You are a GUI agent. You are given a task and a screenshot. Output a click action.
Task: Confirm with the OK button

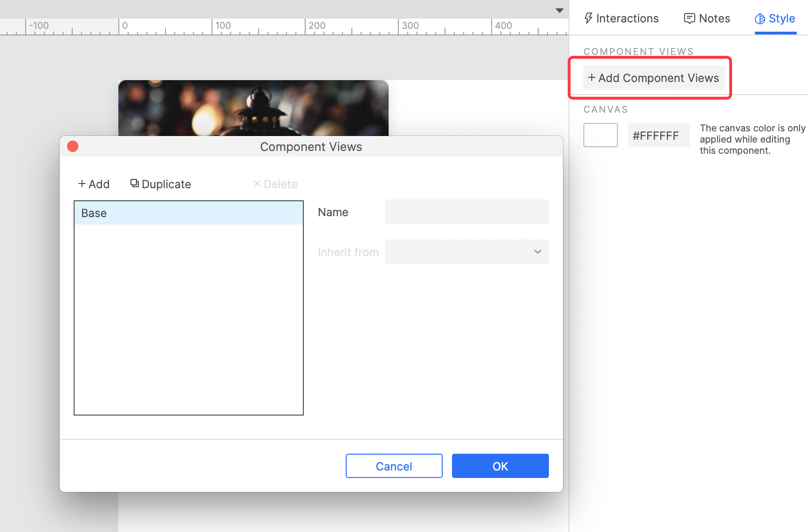point(500,466)
